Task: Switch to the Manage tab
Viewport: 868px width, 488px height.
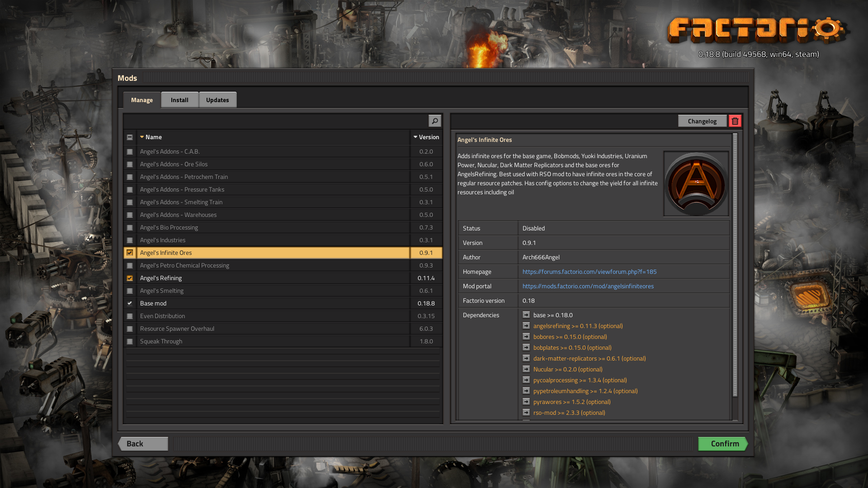Action: point(142,100)
